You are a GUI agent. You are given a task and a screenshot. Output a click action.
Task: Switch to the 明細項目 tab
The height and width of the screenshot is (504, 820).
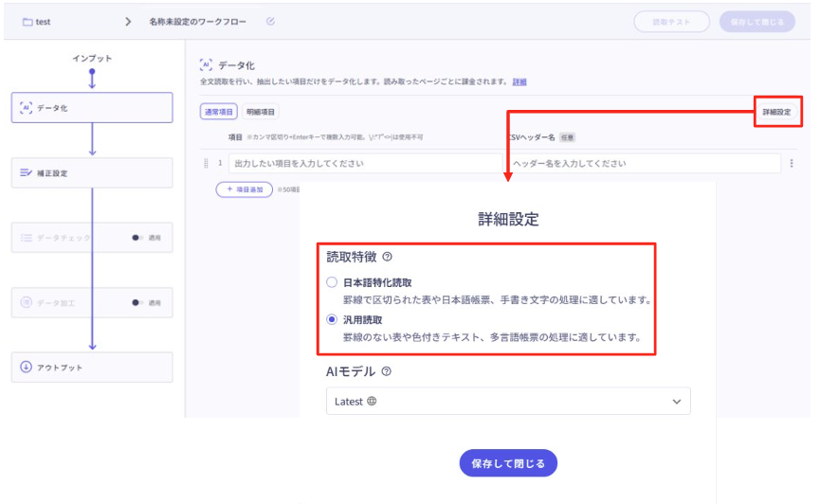tap(261, 112)
